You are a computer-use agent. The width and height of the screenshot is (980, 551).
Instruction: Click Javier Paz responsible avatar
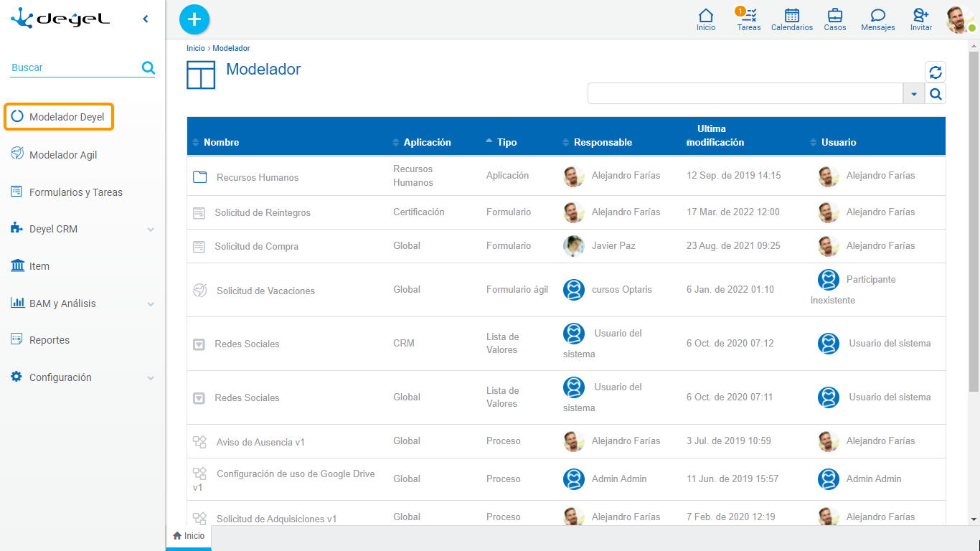click(x=574, y=246)
